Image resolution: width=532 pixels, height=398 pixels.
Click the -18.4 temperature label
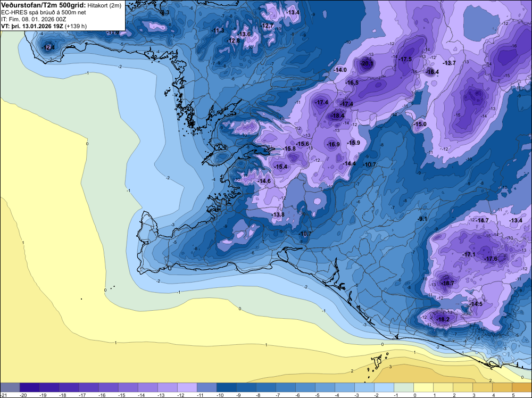point(338,115)
